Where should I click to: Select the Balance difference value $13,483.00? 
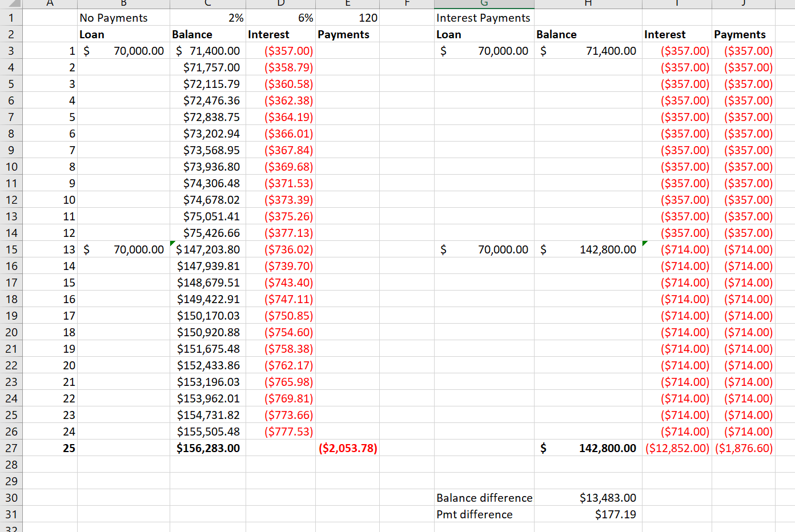588,498
